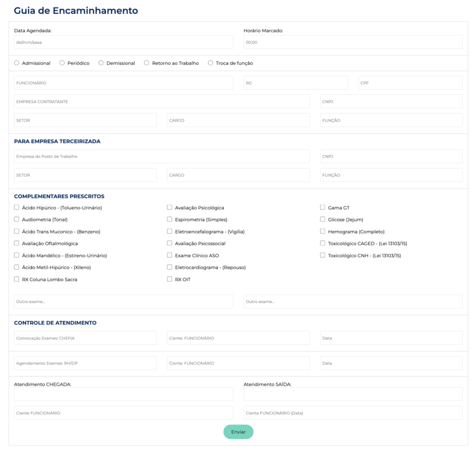Click the CPF input field
Screen dimensions: 476x454
(x=410, y=83)
